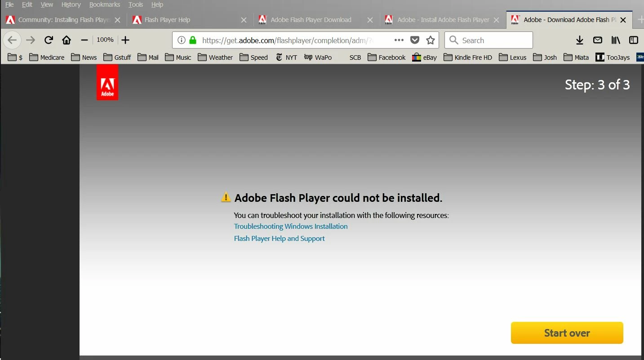This screenshot has height=360, width=644.
Task: Click the green secure padlock icon
Action: click(193, 40)
